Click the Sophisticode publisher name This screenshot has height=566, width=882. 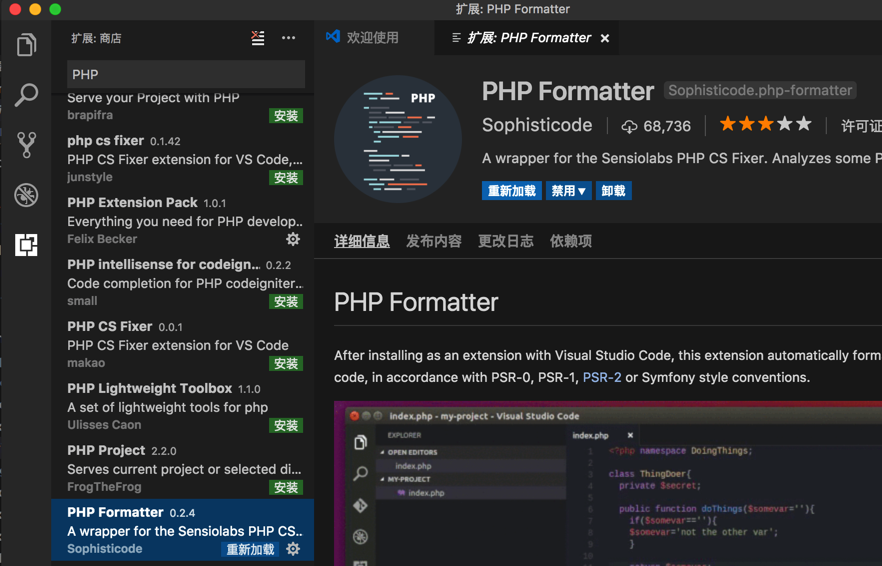point(537,125)
